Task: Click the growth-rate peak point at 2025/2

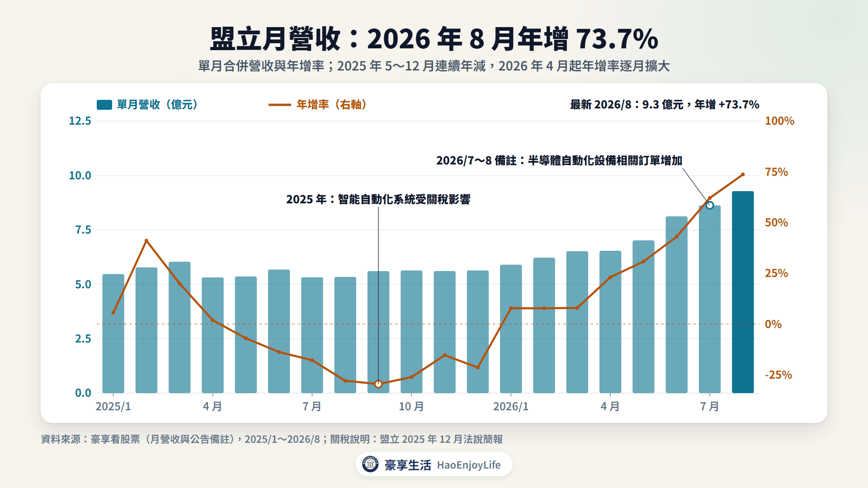Action: (x=146, y=241)
